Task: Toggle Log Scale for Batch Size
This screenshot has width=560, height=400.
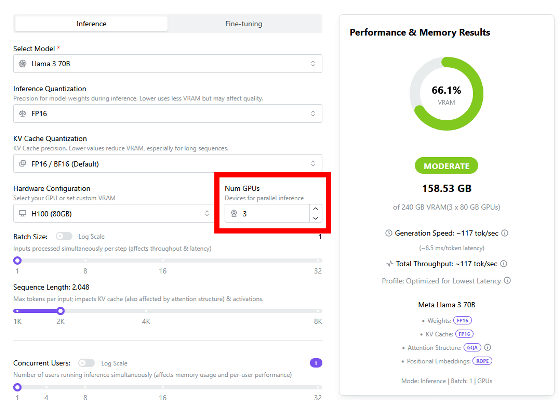Action: 64,236
